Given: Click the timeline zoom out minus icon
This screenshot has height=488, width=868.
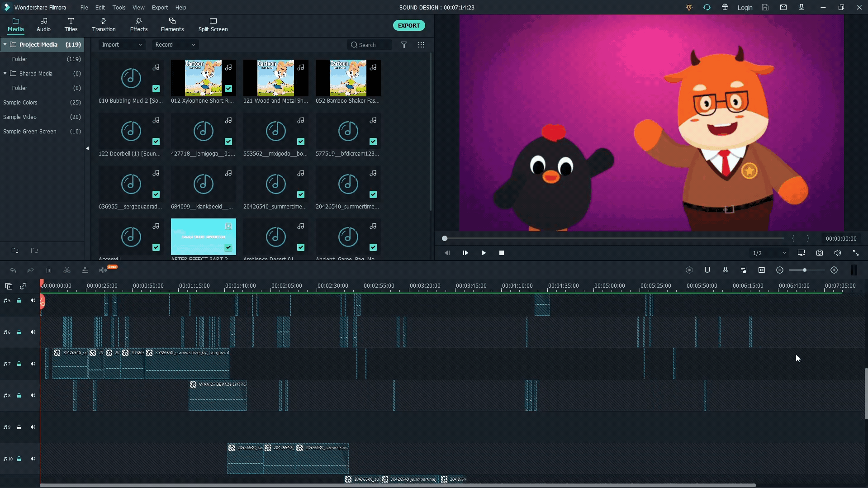Looking at the screenshot, I should coord(780,270).
